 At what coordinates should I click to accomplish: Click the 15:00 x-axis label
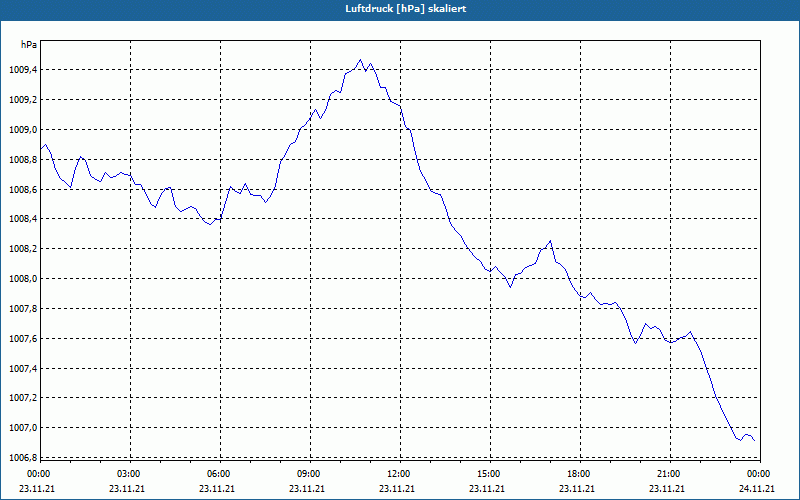pyautogui.click(x=489, y=474)
